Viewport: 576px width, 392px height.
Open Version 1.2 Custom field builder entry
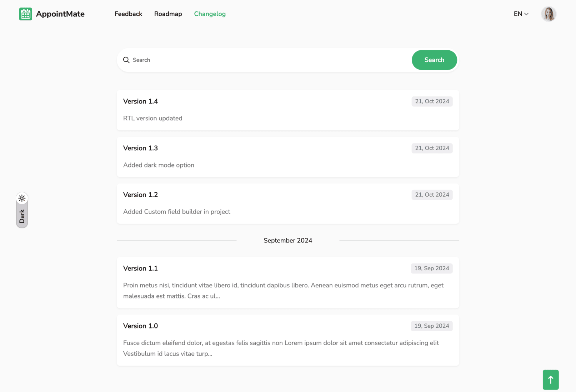[x=288, y=203]
